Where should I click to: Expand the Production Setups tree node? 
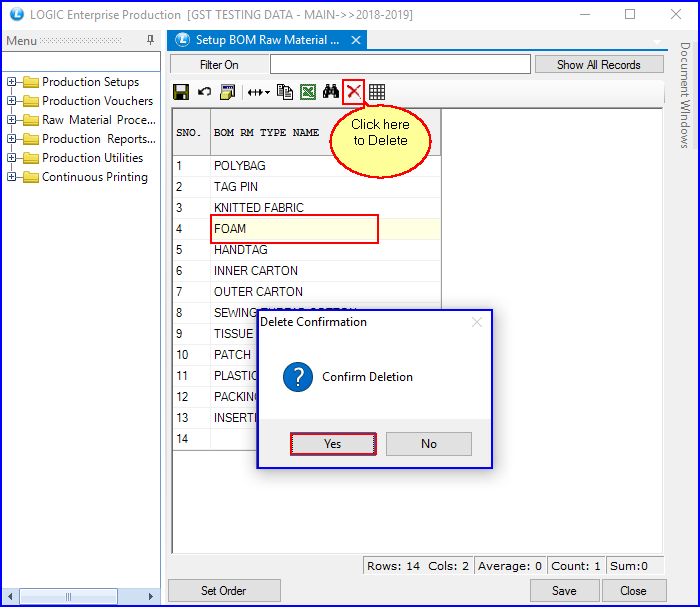pos(12,82)
